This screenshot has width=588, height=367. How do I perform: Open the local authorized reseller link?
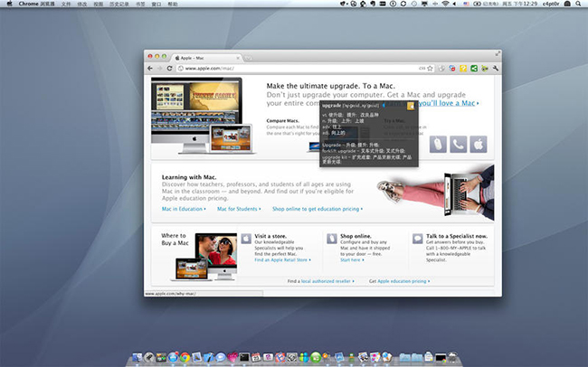pos(327,281)
